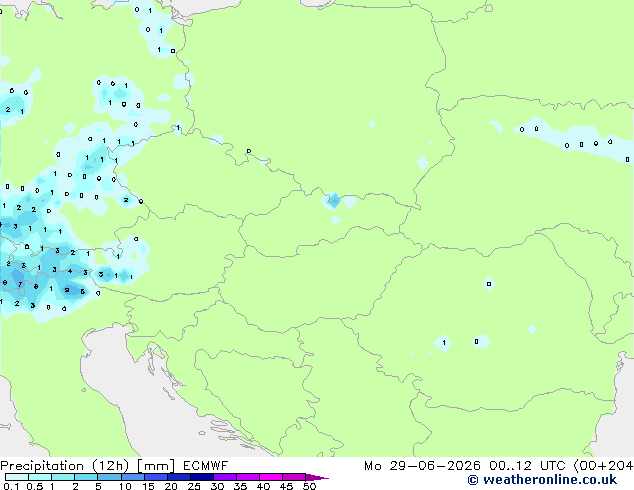This screenshot has width=634, height=490.
Task: Click the 45–50 mm legend swatch
Action: 294,477
